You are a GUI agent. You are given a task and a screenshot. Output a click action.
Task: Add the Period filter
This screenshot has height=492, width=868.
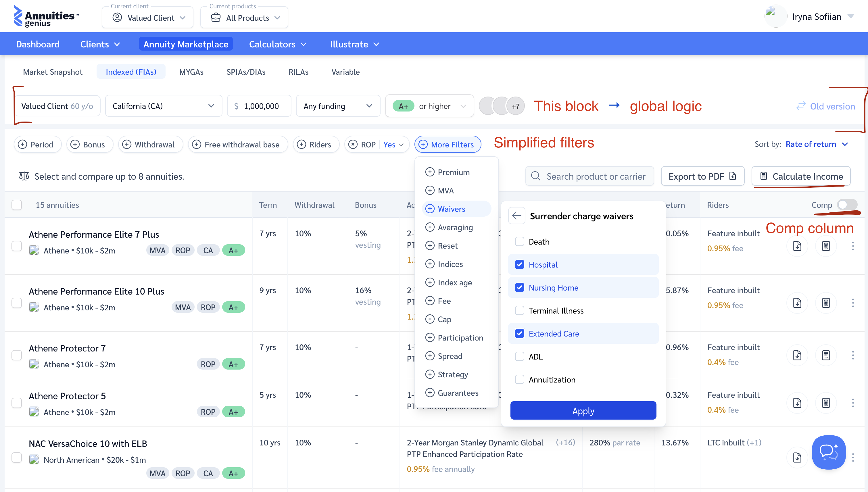(37, 144)
